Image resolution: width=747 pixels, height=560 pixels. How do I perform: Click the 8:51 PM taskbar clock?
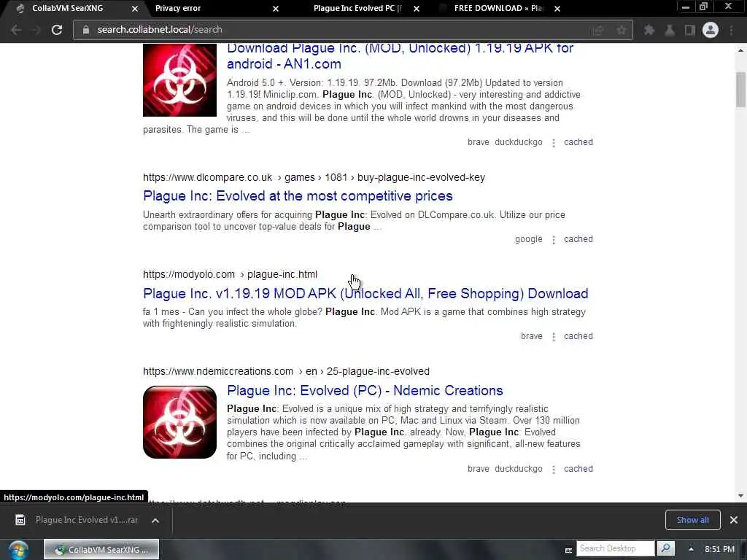coord(719,549)
